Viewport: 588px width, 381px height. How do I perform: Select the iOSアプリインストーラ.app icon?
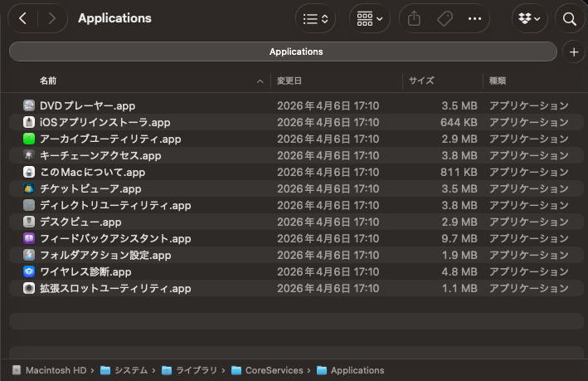pos(29,122)
